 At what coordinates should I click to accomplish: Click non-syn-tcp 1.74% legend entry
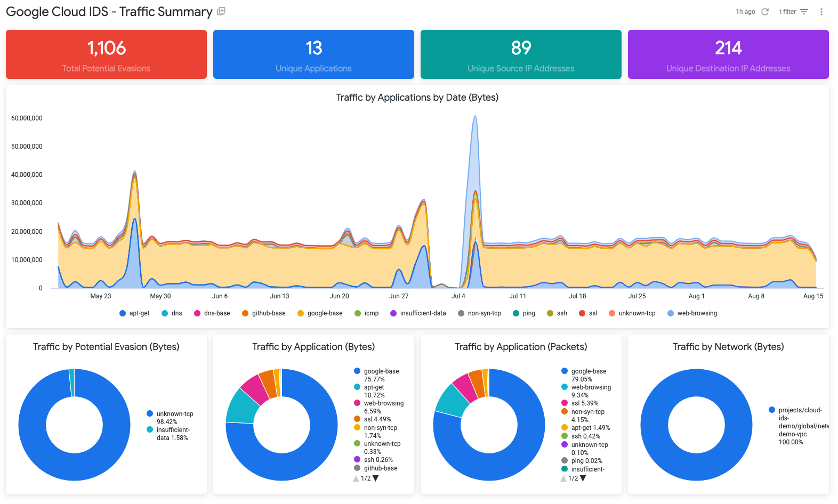pos(376,432)
